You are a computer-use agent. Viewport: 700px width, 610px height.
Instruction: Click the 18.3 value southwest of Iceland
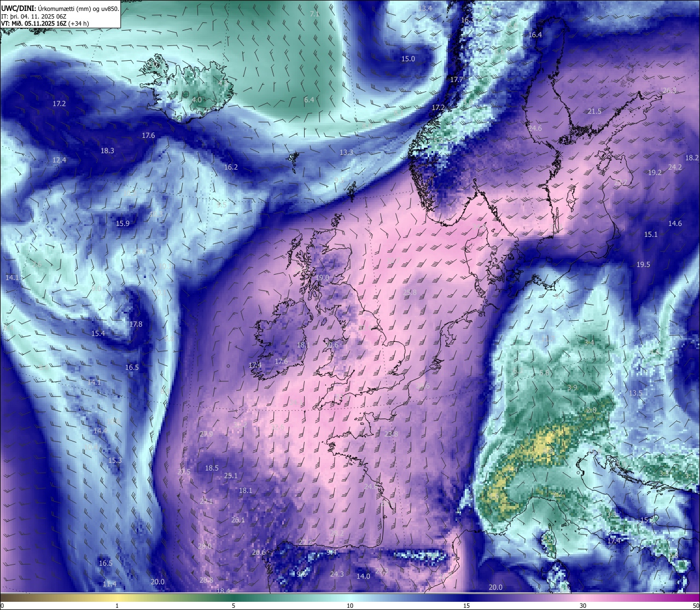point(107,150)
